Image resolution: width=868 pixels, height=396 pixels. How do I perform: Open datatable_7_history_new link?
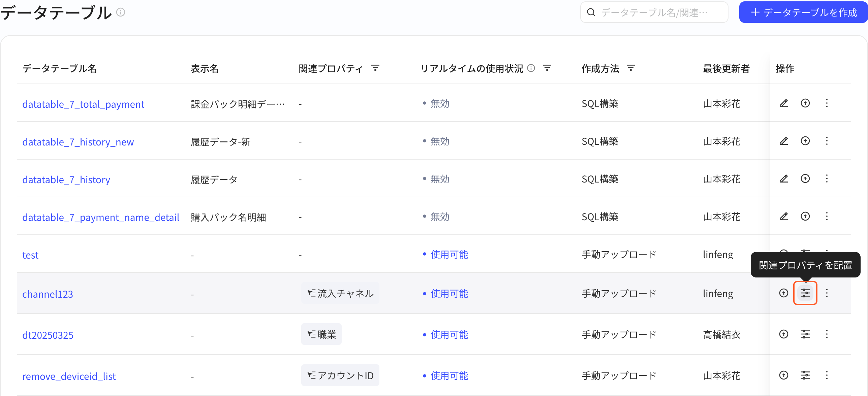pos(78,142)
